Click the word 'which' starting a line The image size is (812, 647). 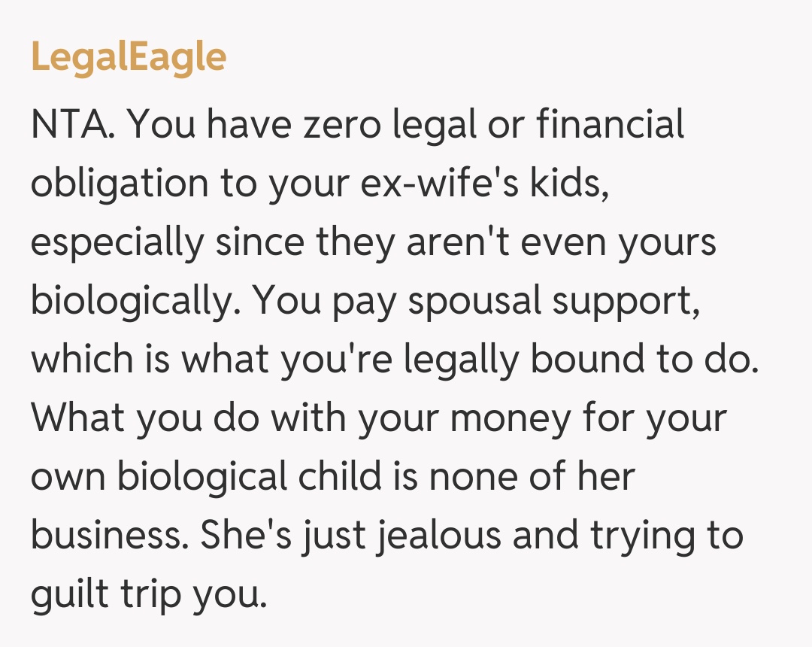(75, 360)
